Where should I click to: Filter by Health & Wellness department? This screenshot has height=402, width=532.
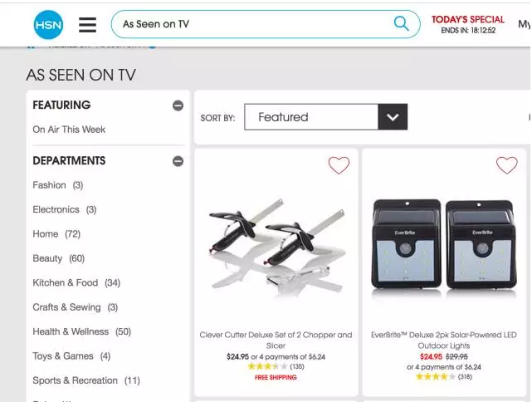pyautogui.click(x=82, y=331)
